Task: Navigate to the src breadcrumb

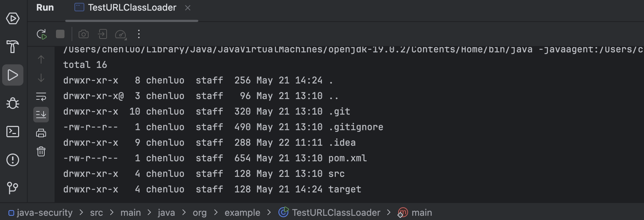Action: [96, 213]
